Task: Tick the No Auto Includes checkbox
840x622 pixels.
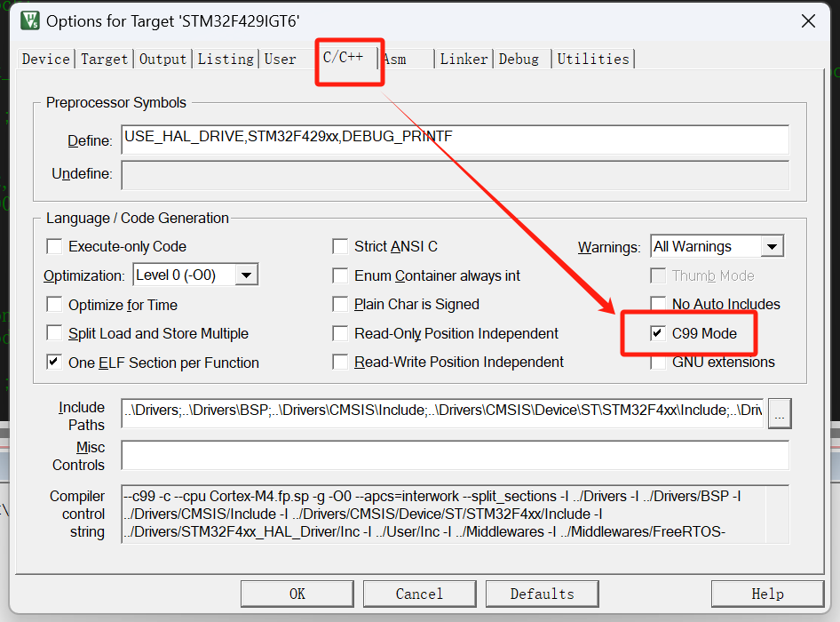Action: point(658,305)
